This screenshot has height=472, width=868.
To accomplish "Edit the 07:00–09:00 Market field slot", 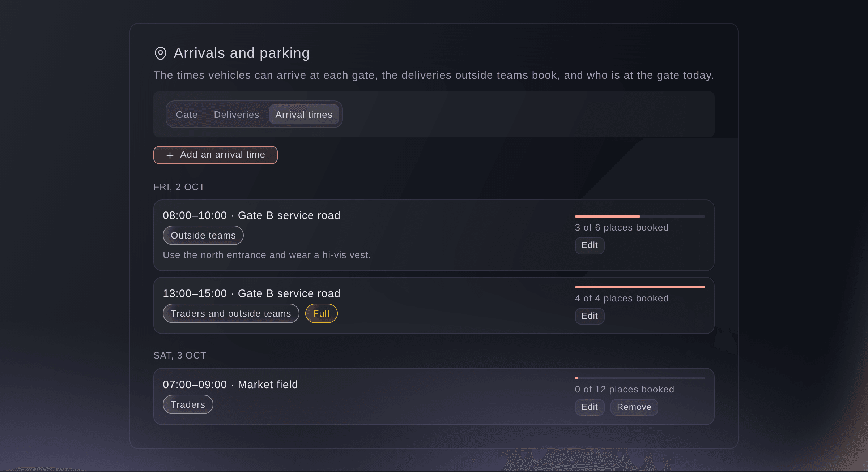I will 590,407.
